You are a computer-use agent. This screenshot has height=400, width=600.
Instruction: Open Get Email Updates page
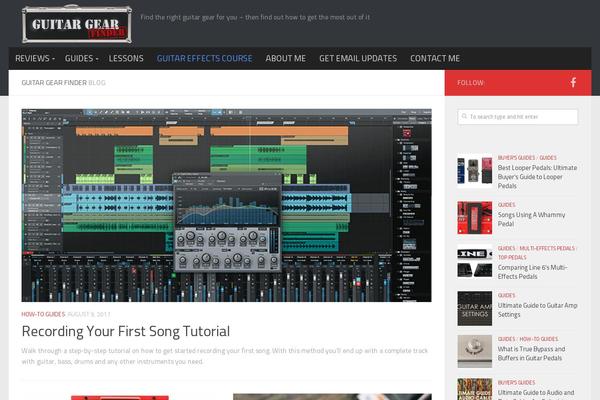click(x=358, y=58)
